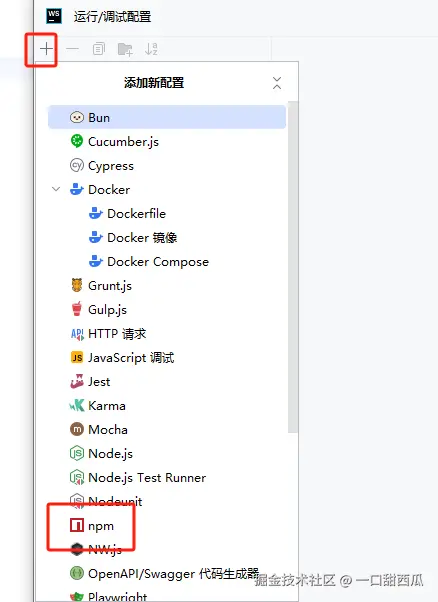
Task: Click the red npm icon
Action: coord(77,525)
